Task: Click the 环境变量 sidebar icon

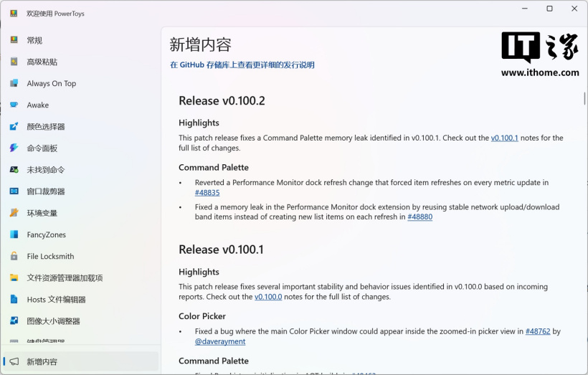Action: click(14, 213)
